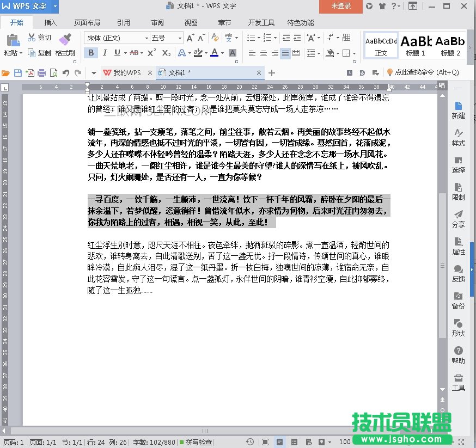This screenshot has height=448, width=476.
Task: Switch to the 我的WPS document tab
Action: coord(126,73)
